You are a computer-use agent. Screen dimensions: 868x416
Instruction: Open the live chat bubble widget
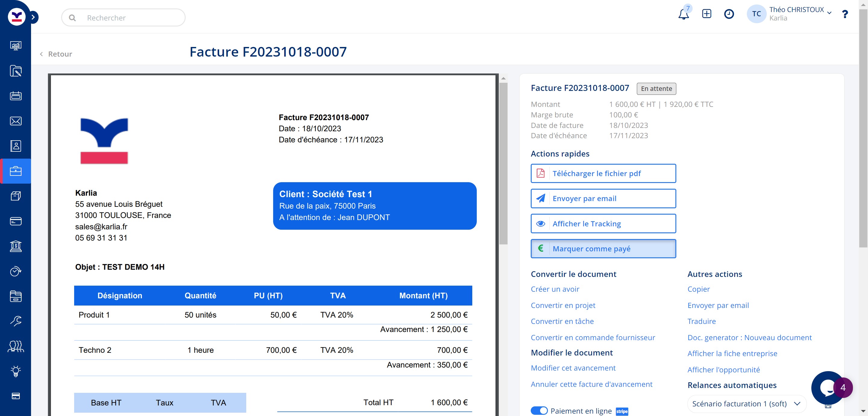(x=827, y=388)
